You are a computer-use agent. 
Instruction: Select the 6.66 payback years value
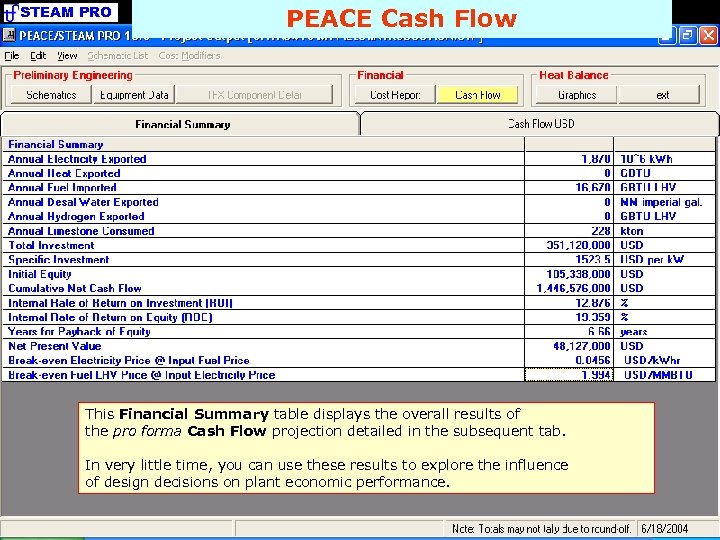tap(569, 332)
